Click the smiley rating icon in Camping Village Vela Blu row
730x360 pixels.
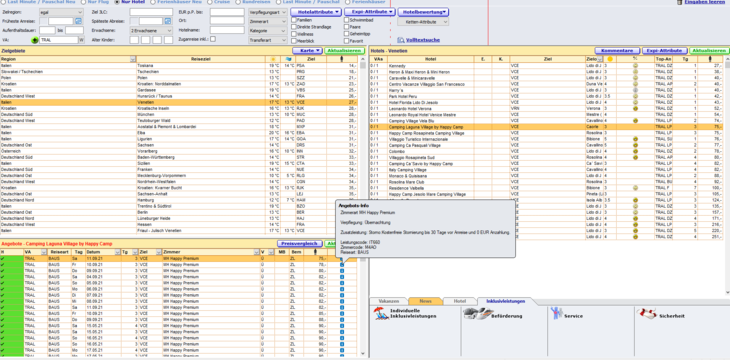pyautogui.click(x=635, y=121)
